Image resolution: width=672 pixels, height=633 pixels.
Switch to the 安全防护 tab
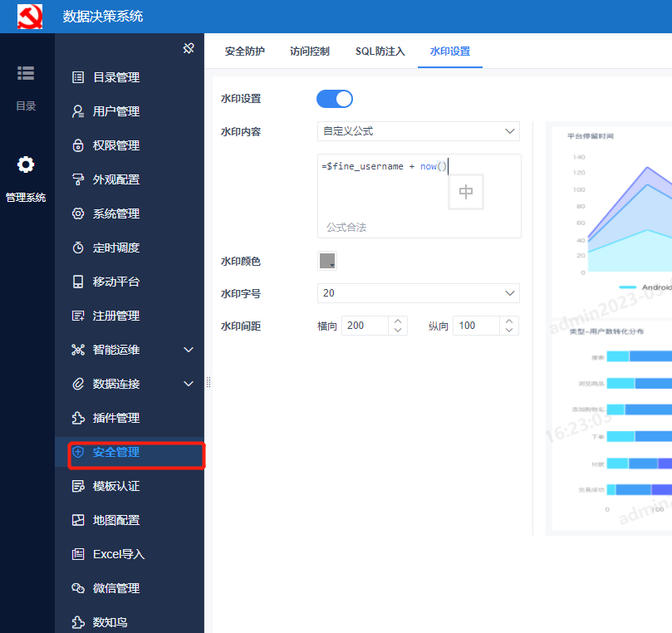(245, 52)
